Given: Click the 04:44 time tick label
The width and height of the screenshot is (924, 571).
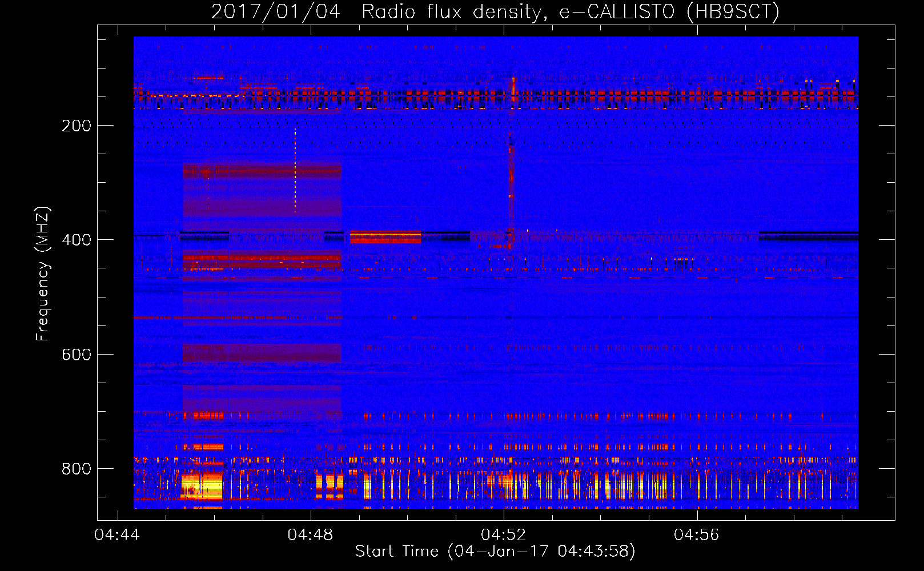Looking at the screenshot, I should click(x=117, y=535).
